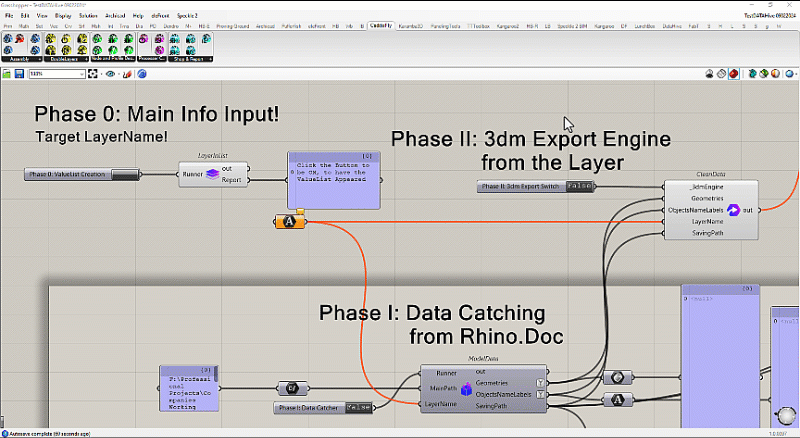Toggle the Phase II 3dm Export Switch
Screen dimensions: 800x438
coord(579,187)
